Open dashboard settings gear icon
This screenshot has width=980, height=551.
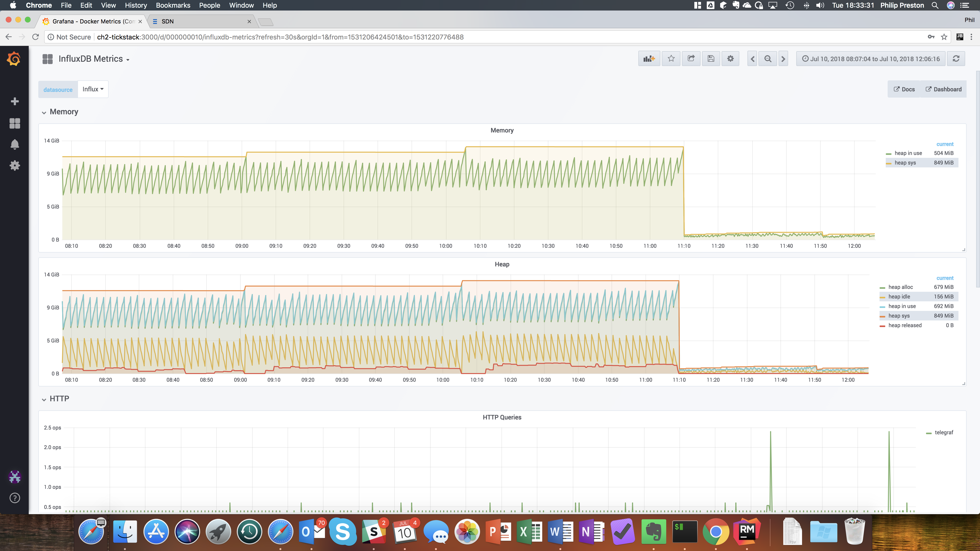point(730,59)
